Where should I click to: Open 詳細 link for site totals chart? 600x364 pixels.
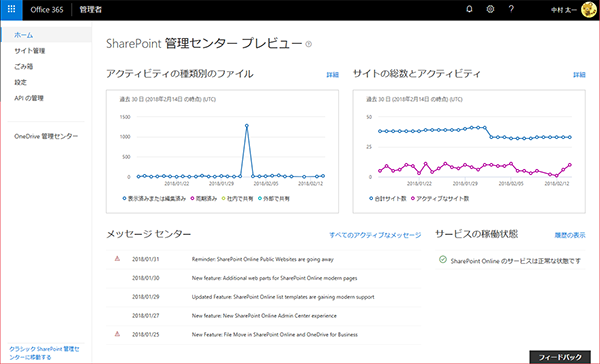[579, 75]
